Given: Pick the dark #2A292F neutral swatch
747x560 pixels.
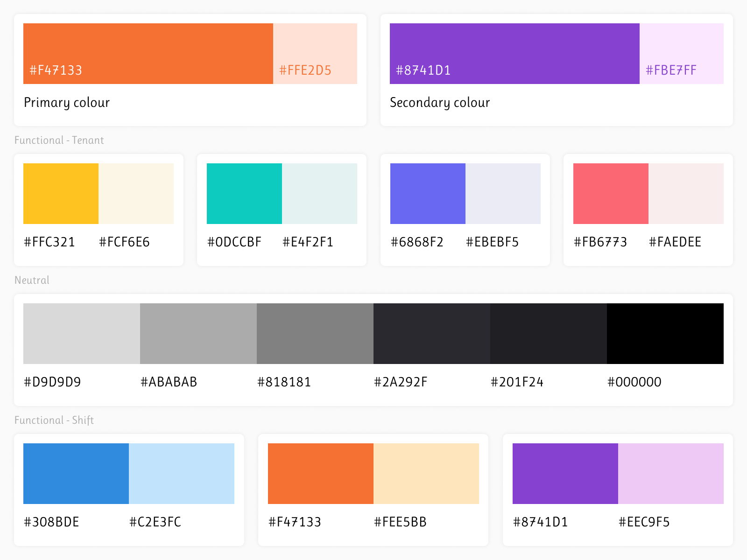Looking at the screenshot, I should 432,334.
